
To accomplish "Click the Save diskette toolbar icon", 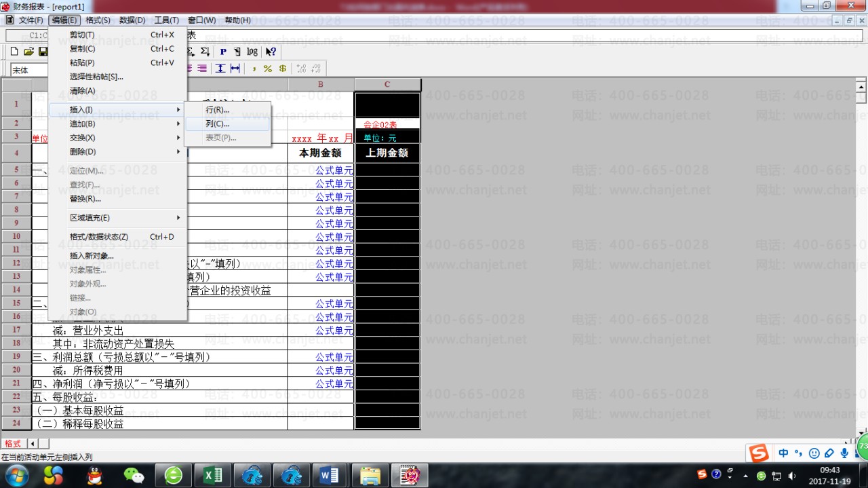I will click(43, 52).
